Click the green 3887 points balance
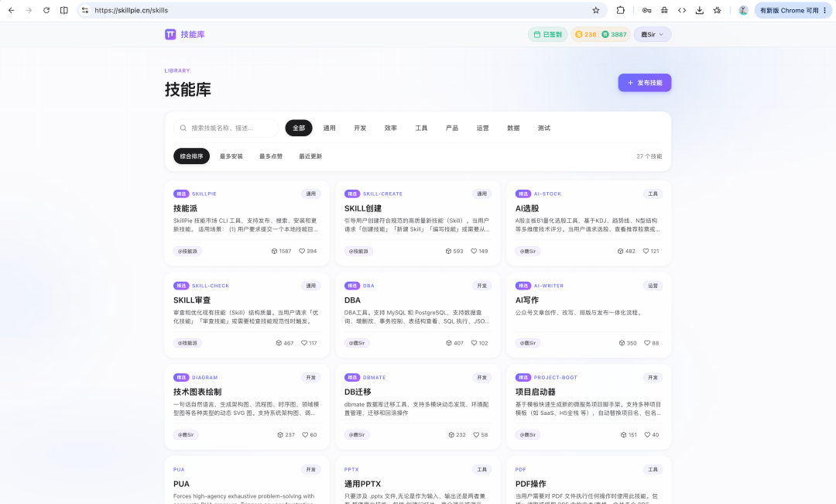This screenshot has height=504, width=836. (x=614, y=34)
